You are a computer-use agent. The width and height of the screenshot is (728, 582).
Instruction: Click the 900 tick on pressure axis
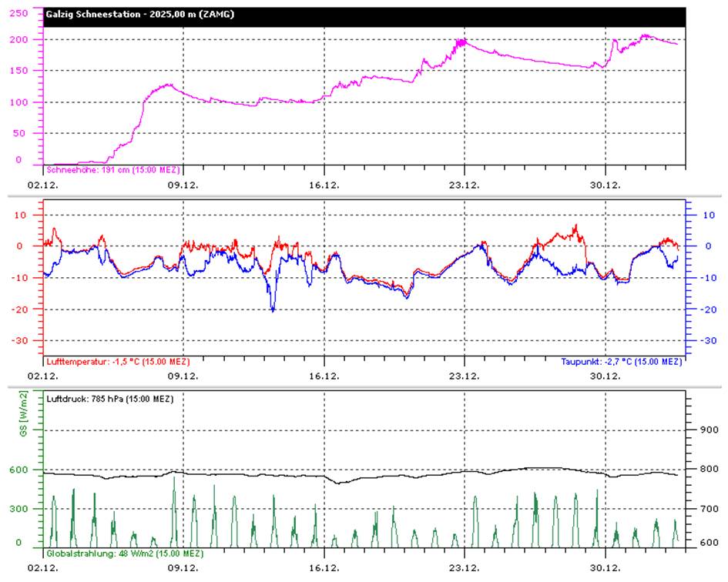(710, 430)
